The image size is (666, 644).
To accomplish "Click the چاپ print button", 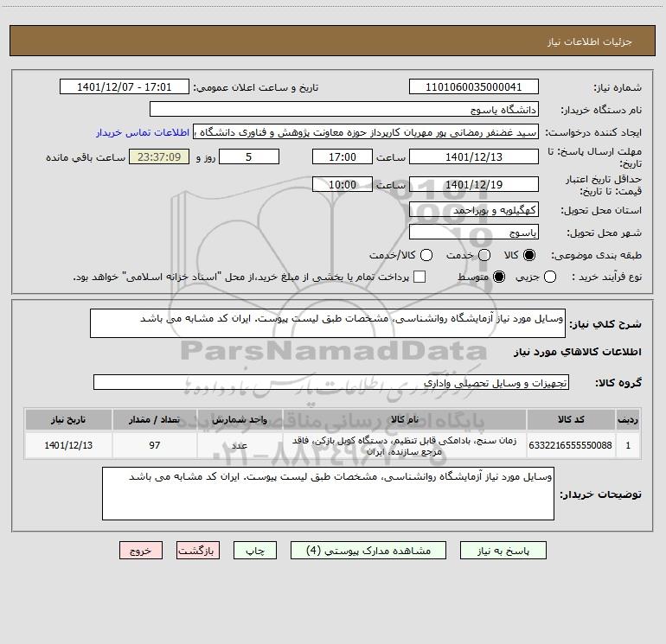I will coord(255,550).
